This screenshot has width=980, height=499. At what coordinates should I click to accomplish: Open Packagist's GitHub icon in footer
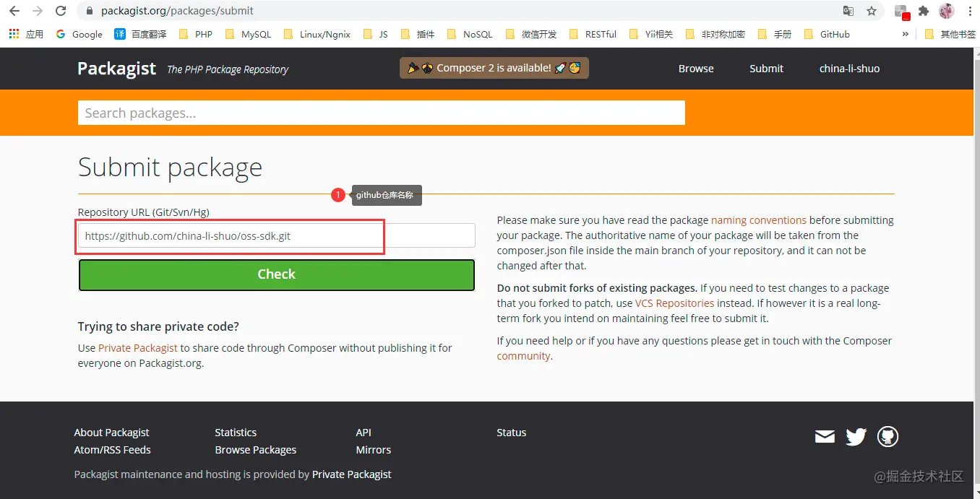pyautogui.click(x=887, y=436)
